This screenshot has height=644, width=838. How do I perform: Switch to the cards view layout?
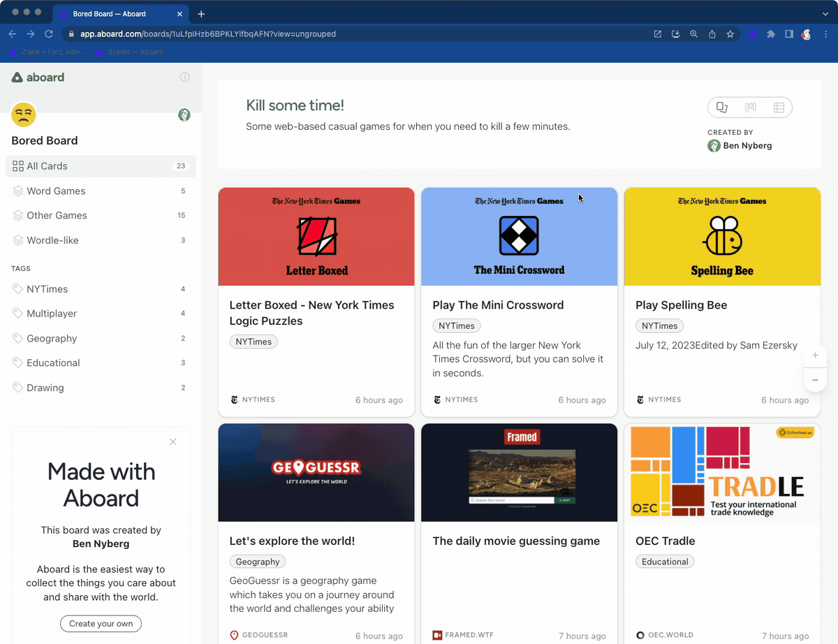pos(722,108)
